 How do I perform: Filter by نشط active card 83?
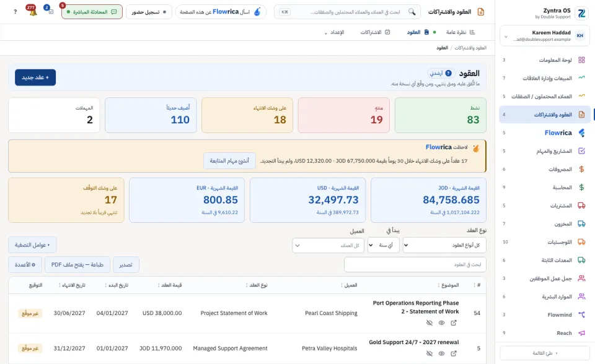coord(440,115)
